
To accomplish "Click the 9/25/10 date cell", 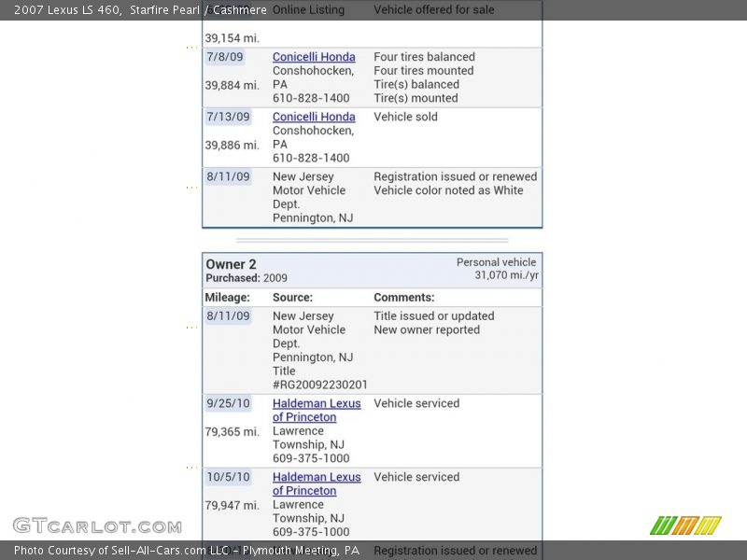I will 228,403.
